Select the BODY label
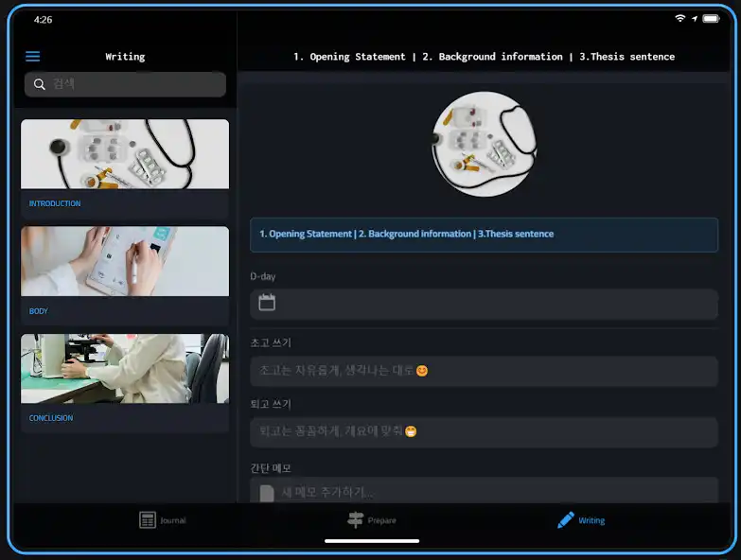The width and height of the screenshot is (741, 560). [x=38, y=311]
